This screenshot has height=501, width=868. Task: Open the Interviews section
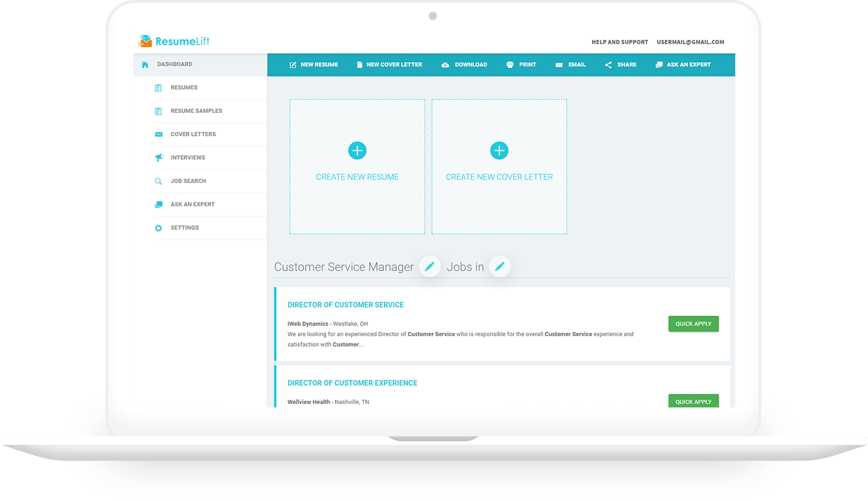(x=188, y=158)
